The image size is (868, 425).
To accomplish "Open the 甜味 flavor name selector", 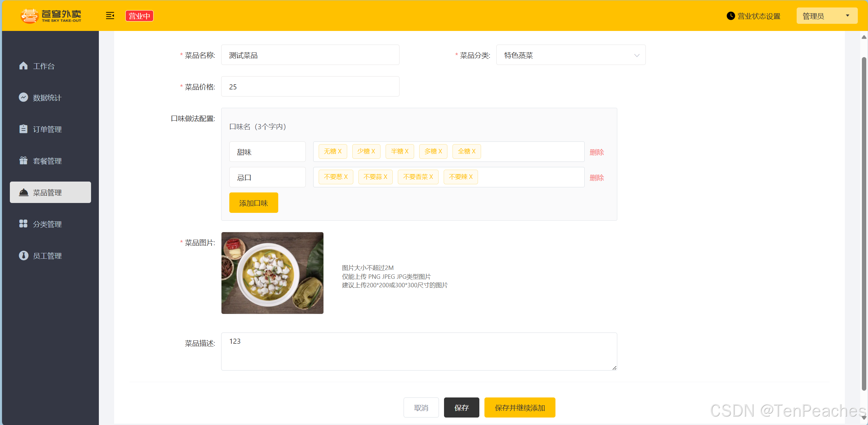I will 267,152.
